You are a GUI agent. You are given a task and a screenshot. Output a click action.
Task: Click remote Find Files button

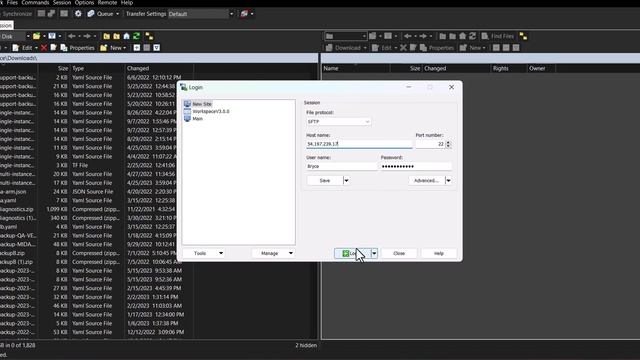[498, 36]
